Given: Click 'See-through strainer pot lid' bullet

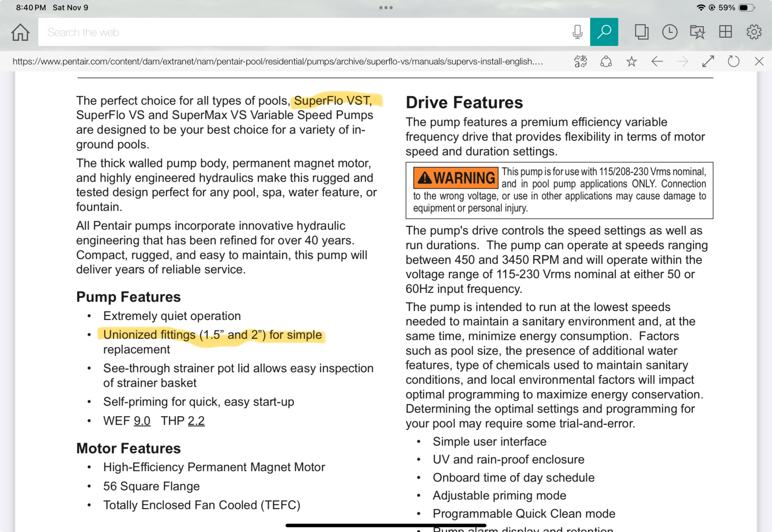Looking at the screenshot, I should pyautogui.click(x=238, y=375).
